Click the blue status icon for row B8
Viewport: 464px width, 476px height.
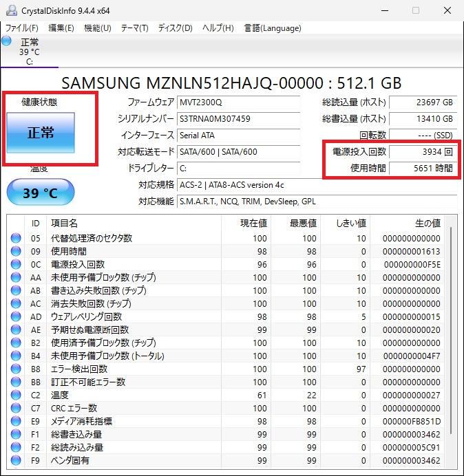pos(16,369)
